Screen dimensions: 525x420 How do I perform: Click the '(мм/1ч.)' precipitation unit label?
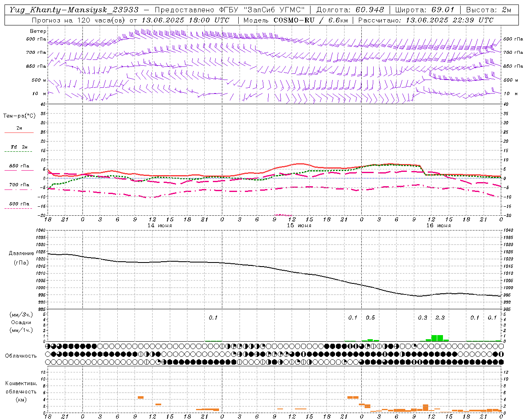pyautogui.click(x=21, y=330)
